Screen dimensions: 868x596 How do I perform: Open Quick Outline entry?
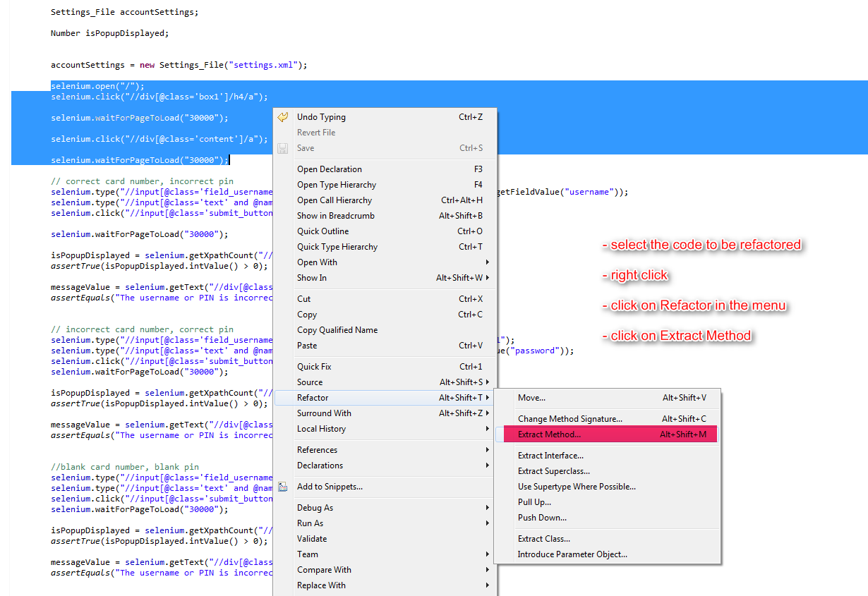coord(385,231)
